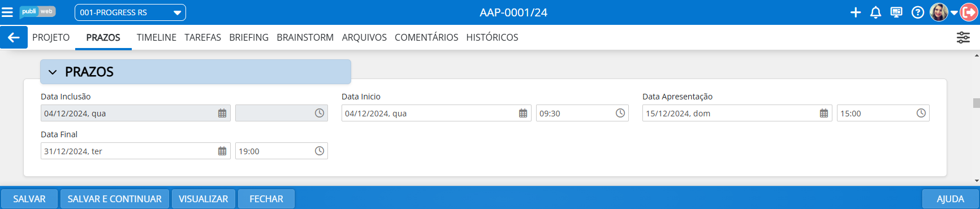The image size is (980, 209).
Task: Open the HISTÓRICOS tab
Action: coord(492,37)
